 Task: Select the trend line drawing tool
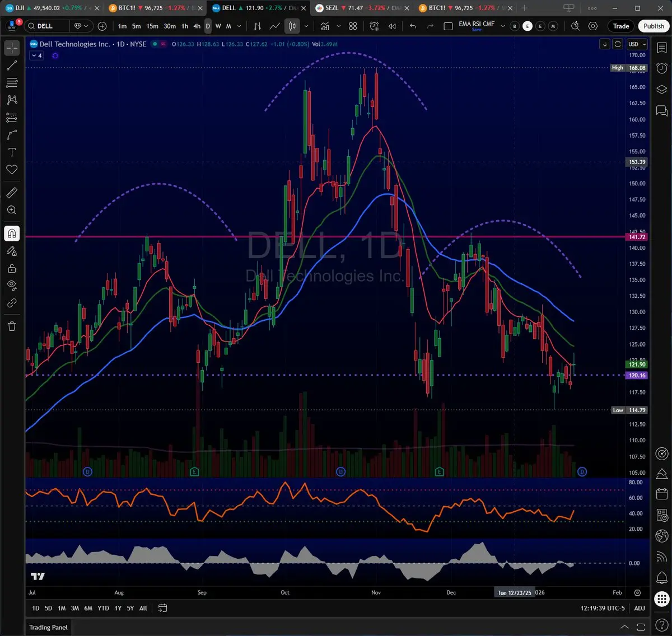pos(12,66)
